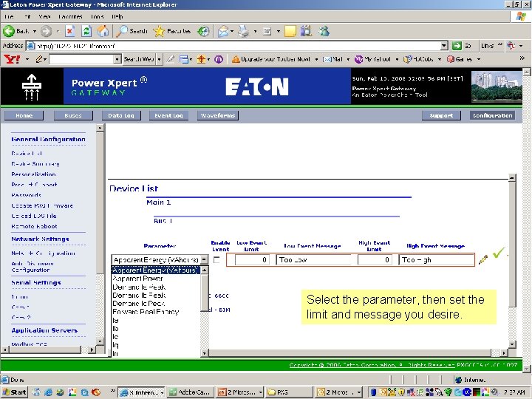Open the Yahoo search box dropdown arrow
This screenshot has height=399, width=532.
pyautogui.click(x=117, y=59)
